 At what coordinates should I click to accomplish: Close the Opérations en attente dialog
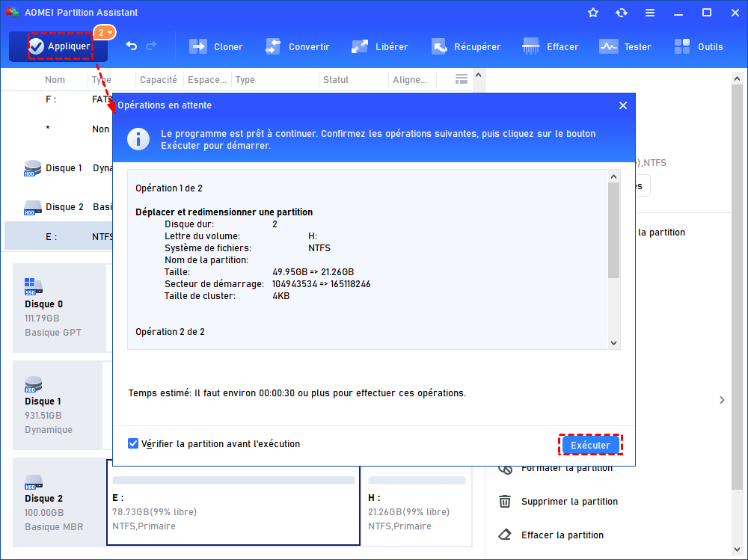[x=623, y=105]
